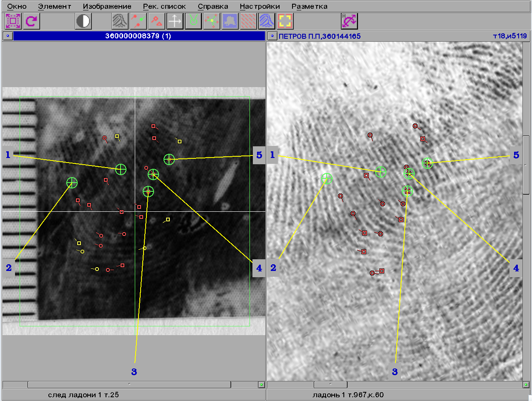Image resolution: width=532 pixels, height=401 pixels.
Task: Select green circle marker linked to label 1, right panel
Action: [381, 172]
